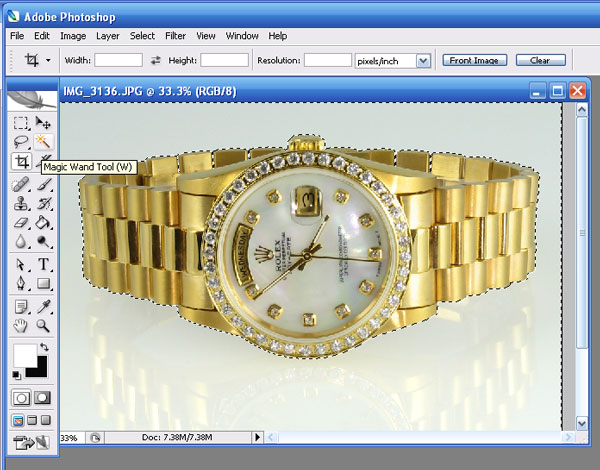Switch to Standard Screen Mode
Viewport: 600px width, 470px height.
pyautogui.click(x=18, y=421)
